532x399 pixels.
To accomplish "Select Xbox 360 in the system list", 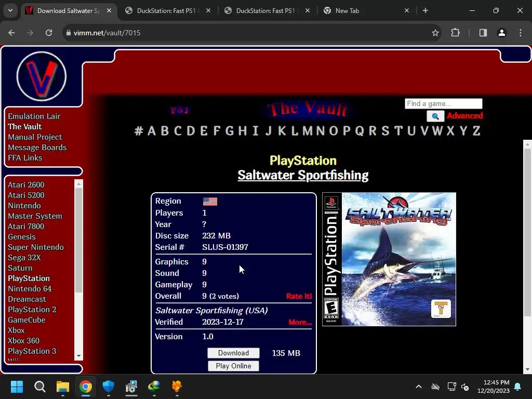I will pos(24,341).
